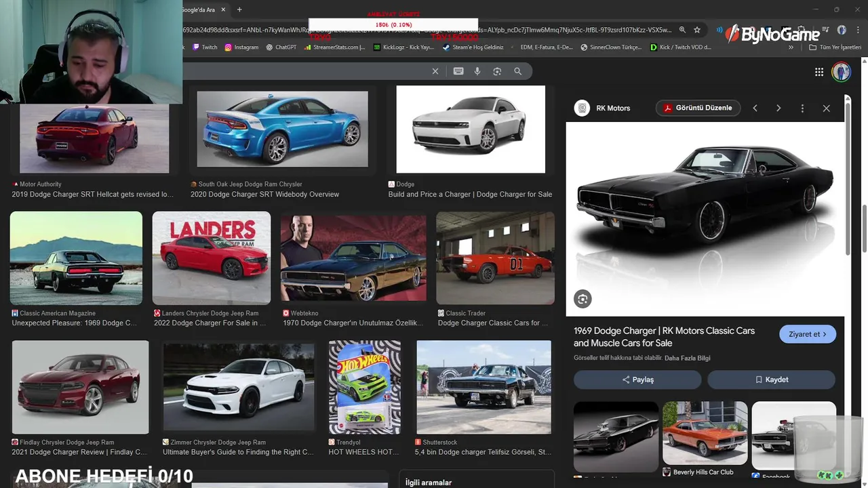Open the StreamerStats.com bookmark
Image resolution: width=868 pixels, height=488 pixels.
334,47
